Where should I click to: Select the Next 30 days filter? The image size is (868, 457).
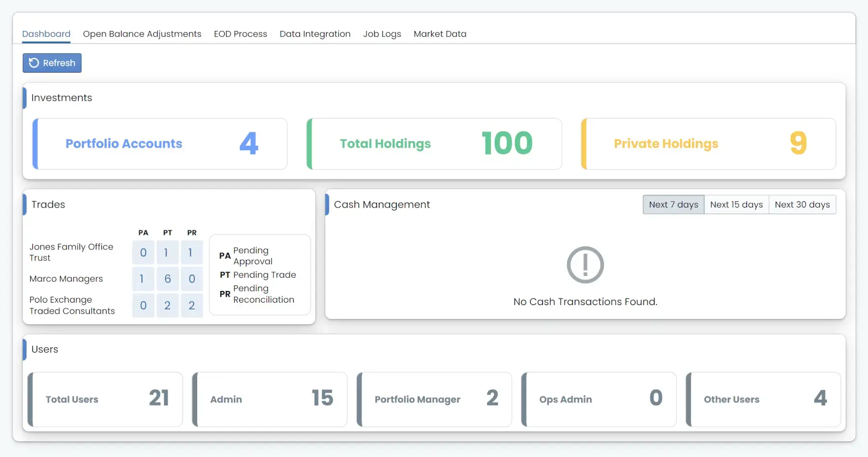click(x=802, y=205)
